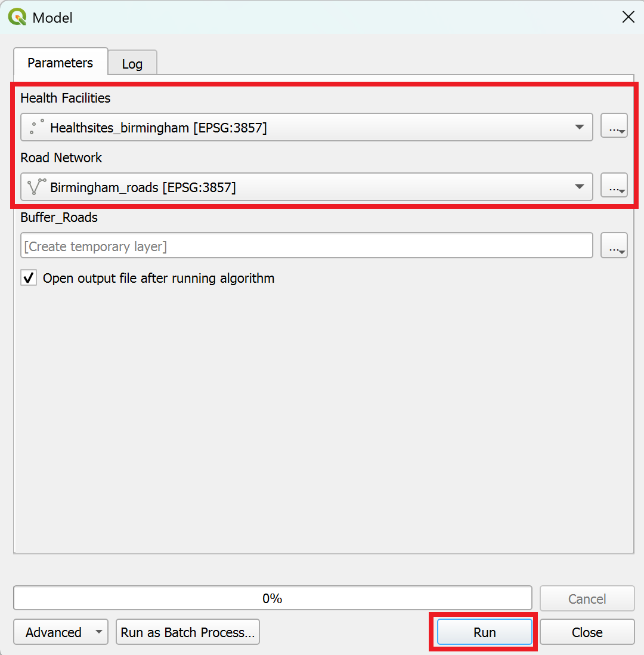The width and height of the screenshot is (644, 655).
Task: Open output options button for Buffer_Roads
Action: [x=614, y=246]
